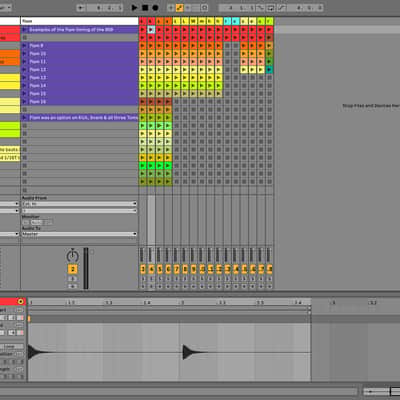Launch the Flam 11 clip
This screenshot has width=400, height=400.
click(25, 61)
